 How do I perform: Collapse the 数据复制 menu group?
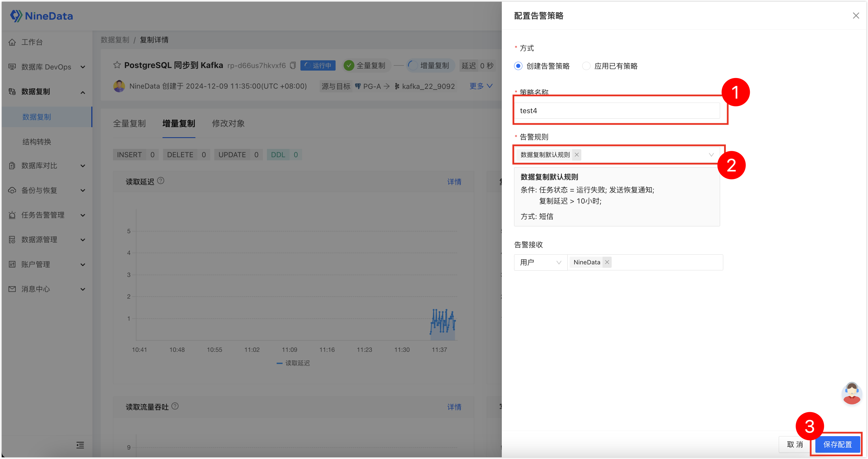tap(83, 92)
